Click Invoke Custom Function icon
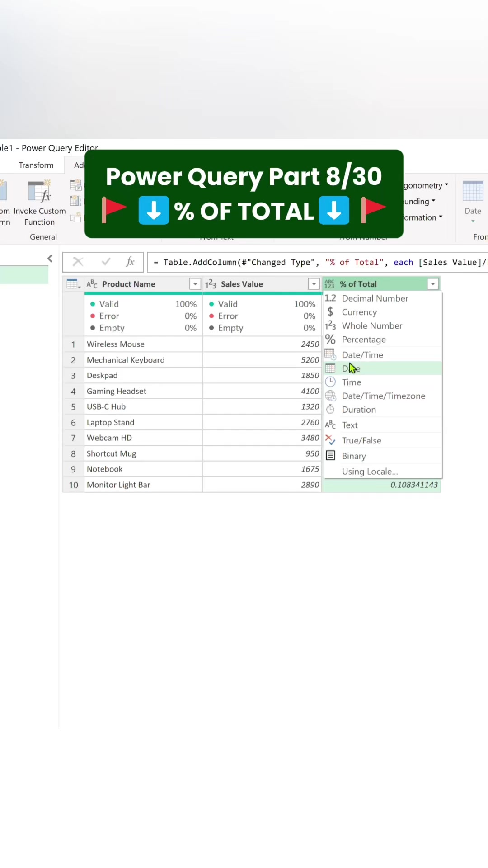The height and width of the screenshot is (868, 488). coord(39,191)
